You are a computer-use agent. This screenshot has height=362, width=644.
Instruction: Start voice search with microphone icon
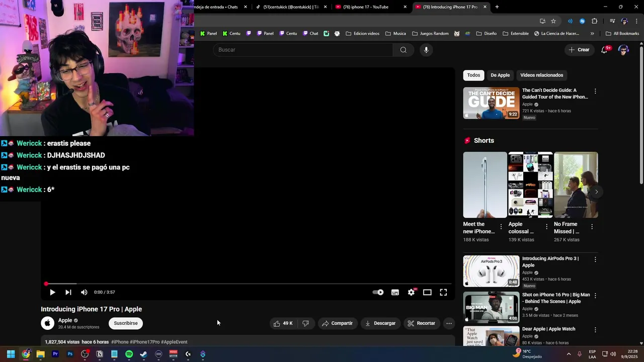(426, 50)
